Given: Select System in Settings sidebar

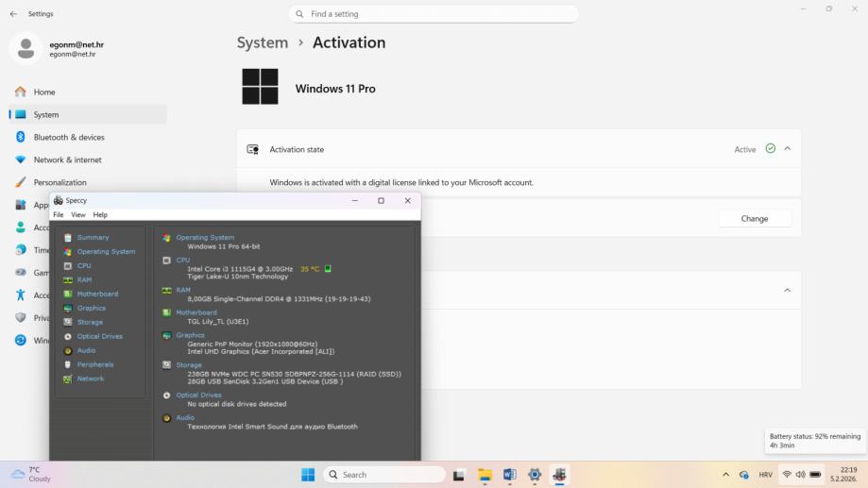Looking at the screenshot, I should [88, 114].
